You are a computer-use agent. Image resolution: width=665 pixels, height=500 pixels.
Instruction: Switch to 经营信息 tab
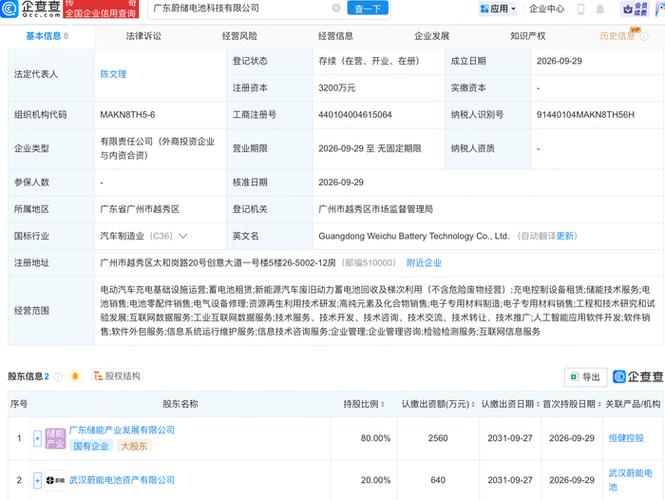point(335,36)
